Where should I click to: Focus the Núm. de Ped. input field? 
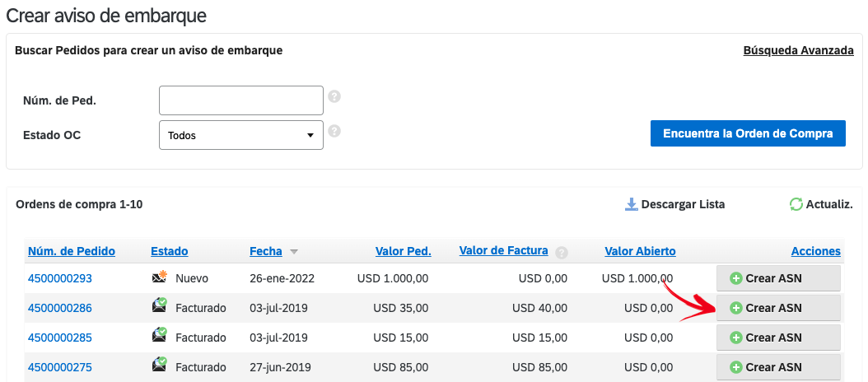[x=241, y=100]
